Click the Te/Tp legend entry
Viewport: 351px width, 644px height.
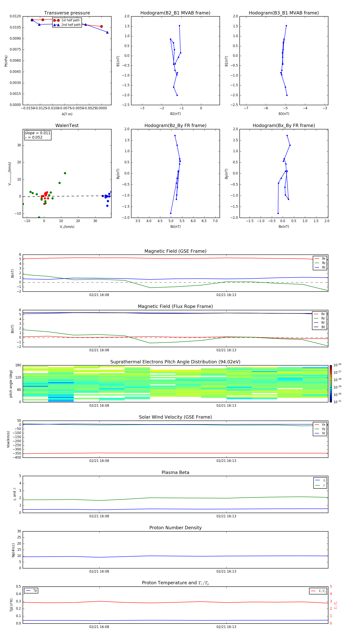point(318,591)
